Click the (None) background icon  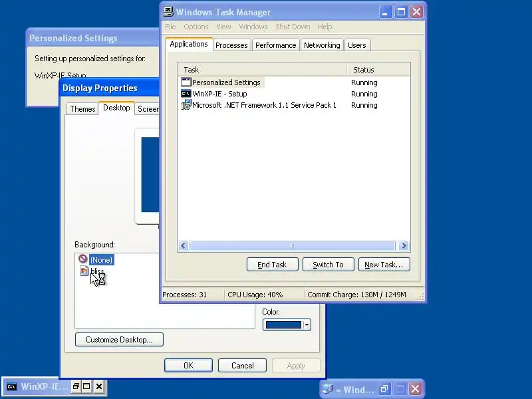82,259
